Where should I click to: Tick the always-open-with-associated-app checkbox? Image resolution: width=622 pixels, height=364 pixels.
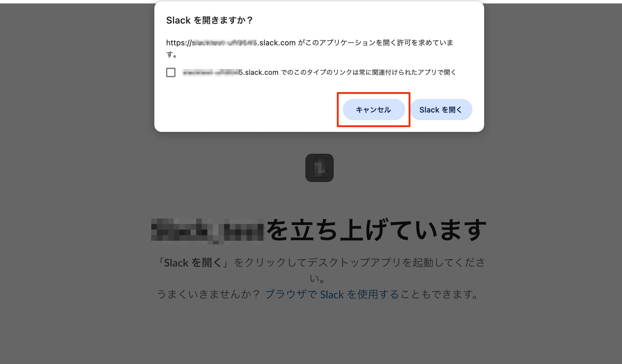coord(171,72)
